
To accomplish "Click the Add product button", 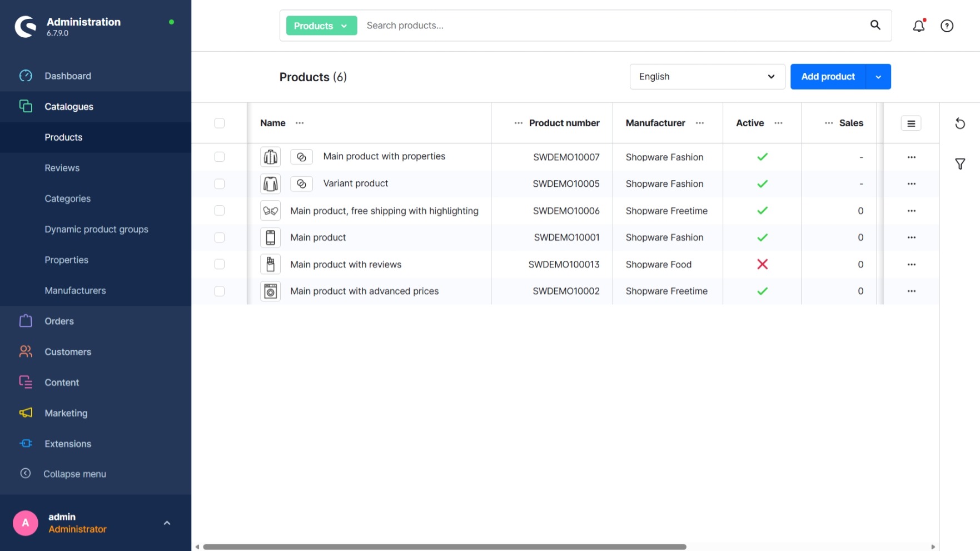I will click(x=828, y=77).
